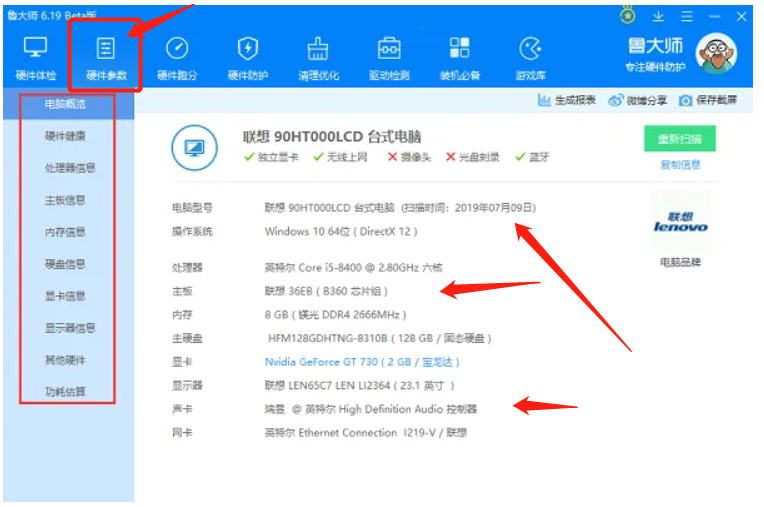This screenshot has width=764, height=507.
Task: Open 硬件体检 hardware checkup icon
Action: tap(36, 48)
